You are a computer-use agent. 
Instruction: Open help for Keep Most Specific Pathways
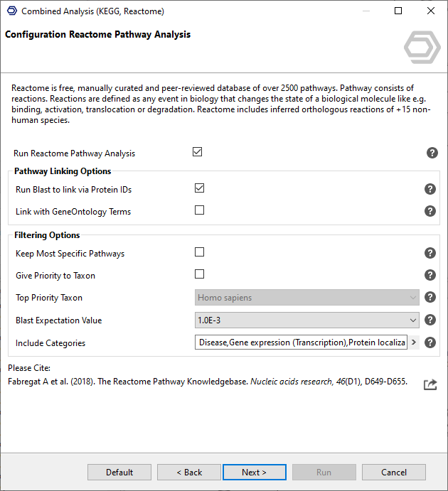pos(430,253)
